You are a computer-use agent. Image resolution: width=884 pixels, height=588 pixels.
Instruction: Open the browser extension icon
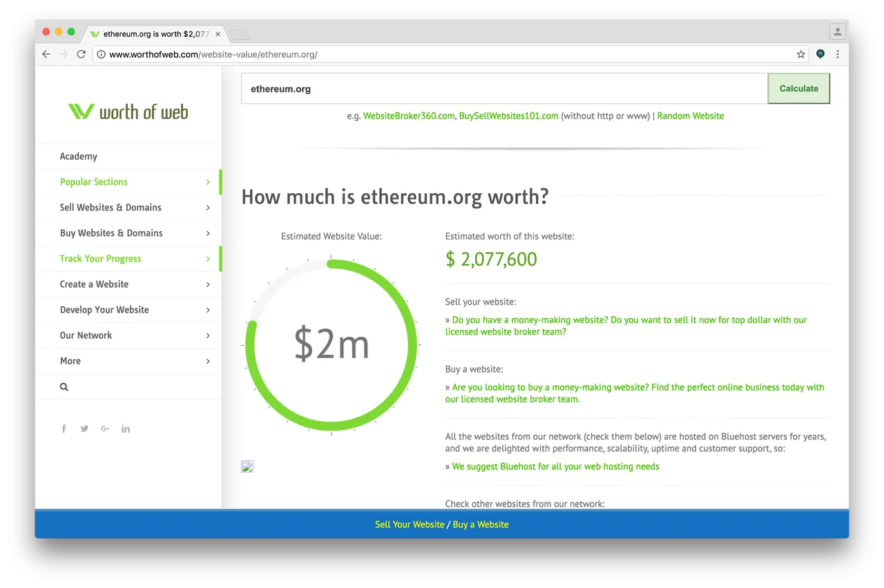820,54
